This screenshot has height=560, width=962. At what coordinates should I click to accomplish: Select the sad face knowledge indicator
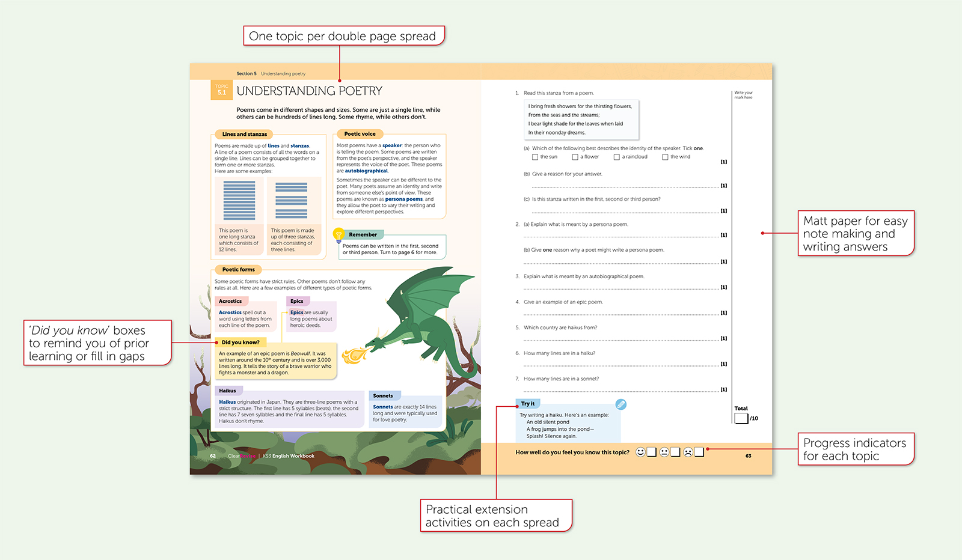[x=688, y=452]
